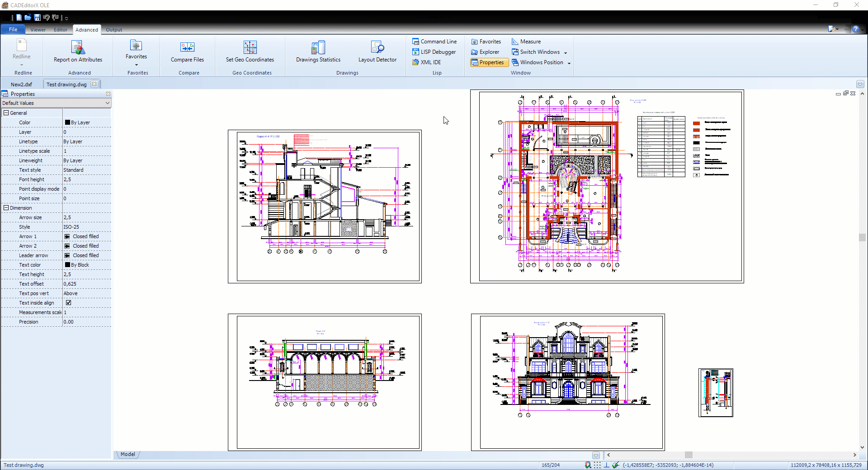The height and width of the screenshot is (470, 868).
Task: Show the Favorites window panel
Action: pyautogui.click(x=486, y=41)
